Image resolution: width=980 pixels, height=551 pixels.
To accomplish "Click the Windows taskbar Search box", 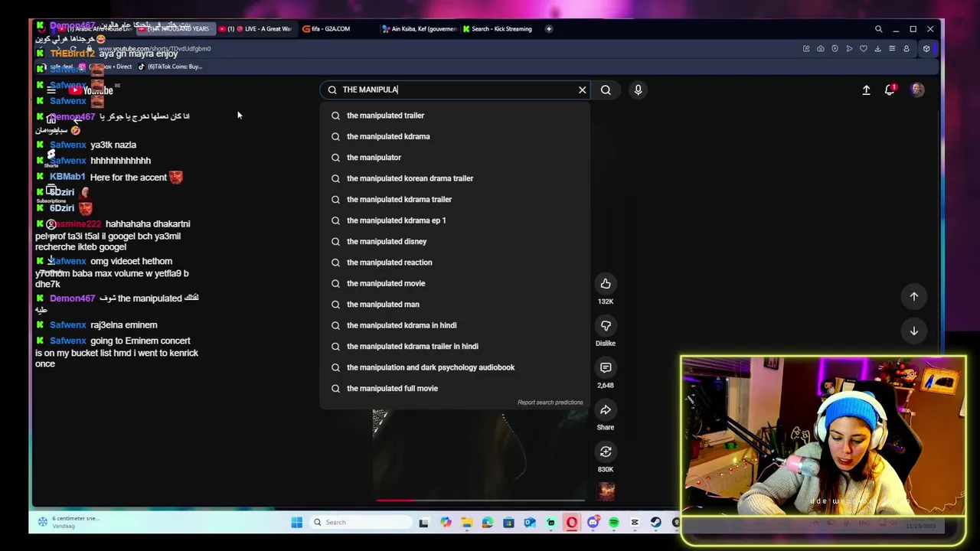I will [362, 523].
